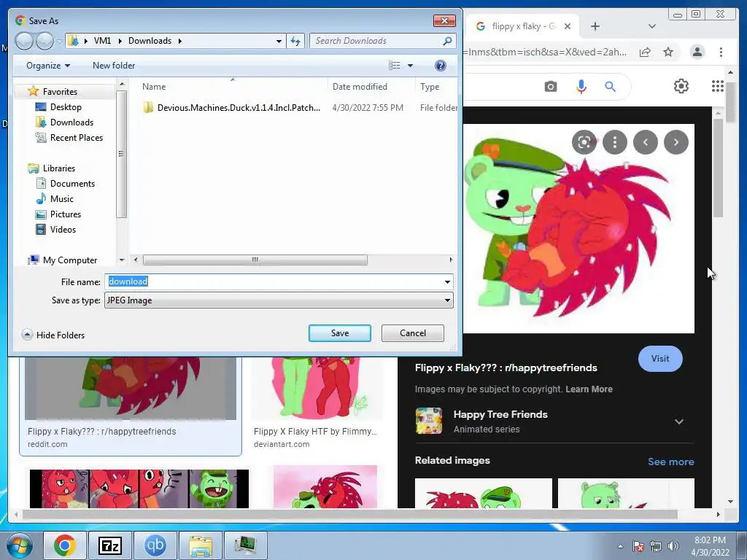Open the Google apps grid

point(718,86)
